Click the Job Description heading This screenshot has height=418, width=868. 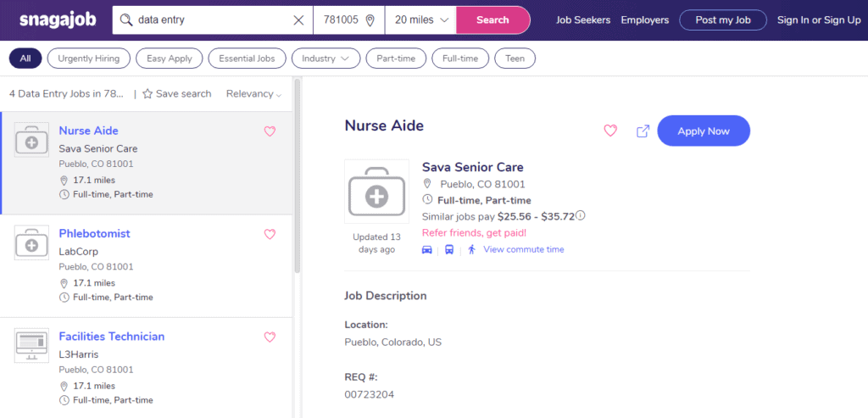(x=386, y=296)
